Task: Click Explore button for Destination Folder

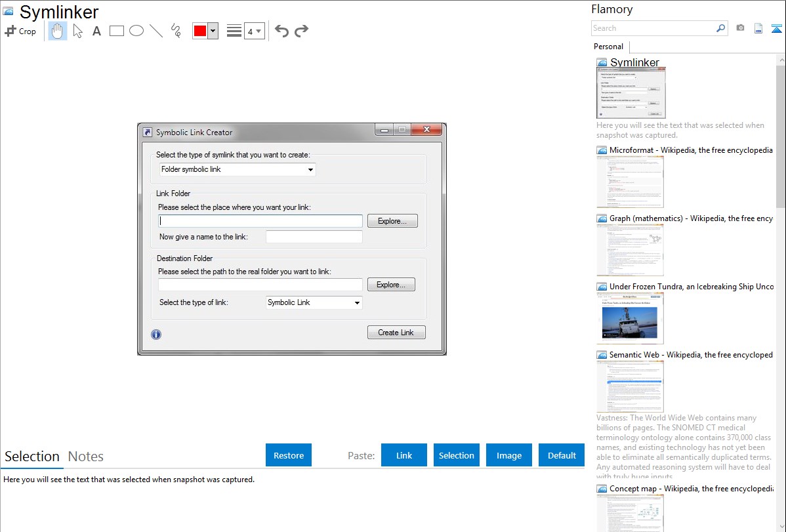Action: click(x=391, y=285)
